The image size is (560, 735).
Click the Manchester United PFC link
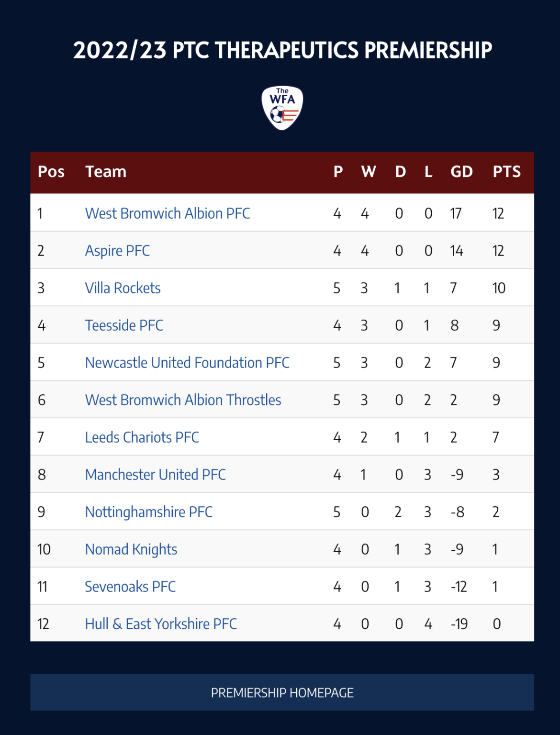155,475
